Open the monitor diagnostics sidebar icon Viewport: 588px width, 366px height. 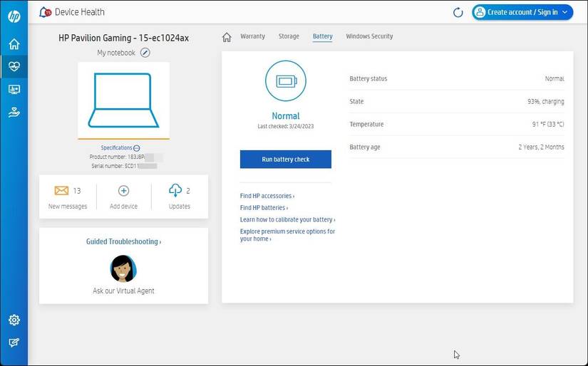tap(14, 90)
